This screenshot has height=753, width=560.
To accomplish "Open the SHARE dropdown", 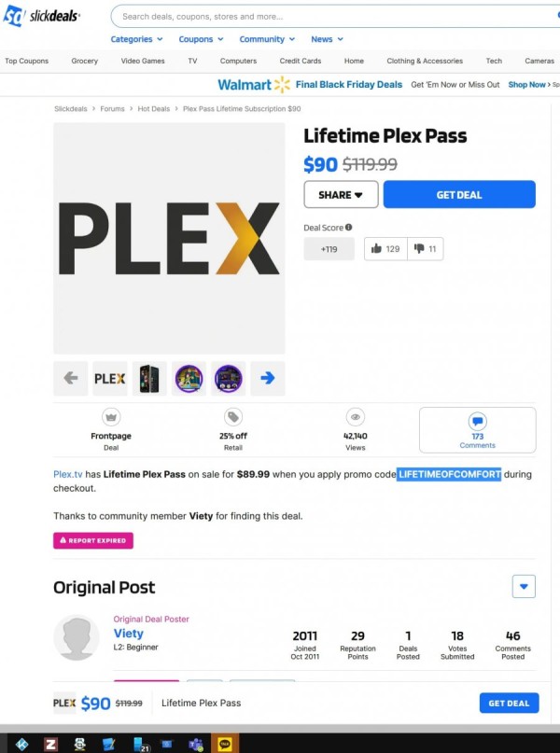I will [x=341, y=194].
